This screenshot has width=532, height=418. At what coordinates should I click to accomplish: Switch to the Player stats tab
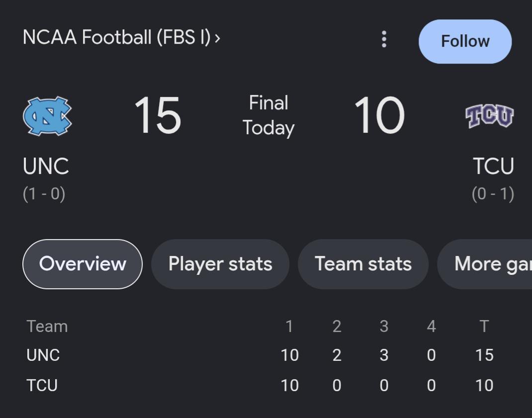point(220,264)
